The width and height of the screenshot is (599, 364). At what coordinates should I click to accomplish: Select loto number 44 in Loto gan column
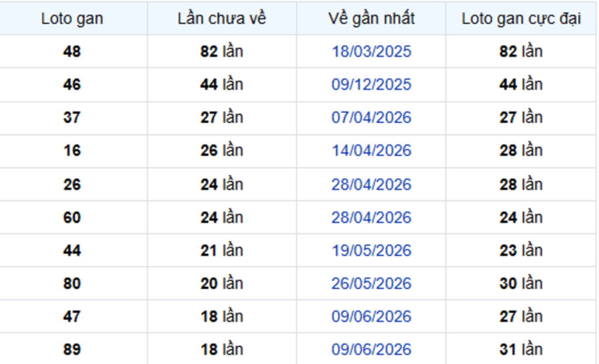coord(72,251)
